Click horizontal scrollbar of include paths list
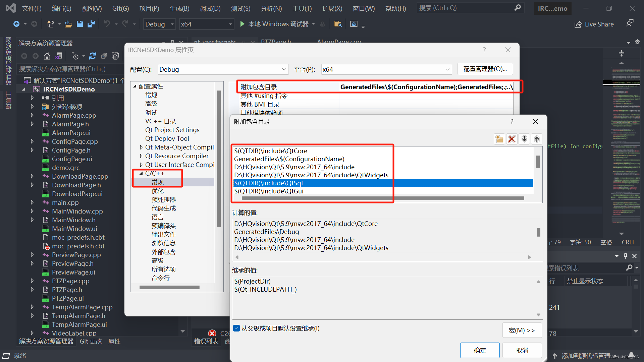Image resolution: width=644 pixels, height=362 pixels. click(383, 198)
